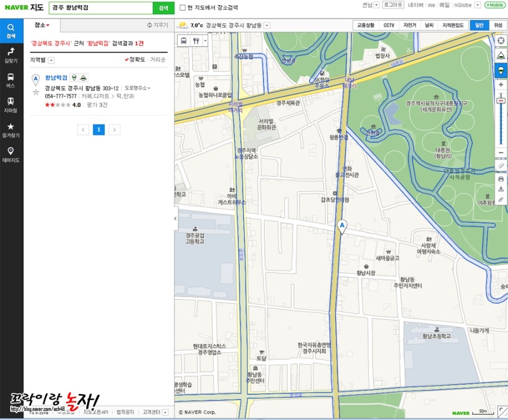Open the 장소 category dropdown
The width and height of the screenshot is (508, 420).
pos(42,25)
